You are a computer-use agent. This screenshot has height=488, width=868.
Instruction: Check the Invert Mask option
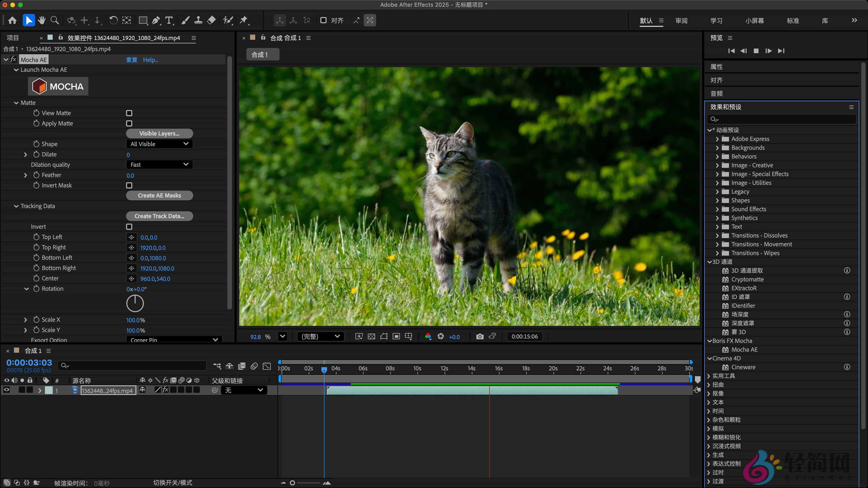129,185
